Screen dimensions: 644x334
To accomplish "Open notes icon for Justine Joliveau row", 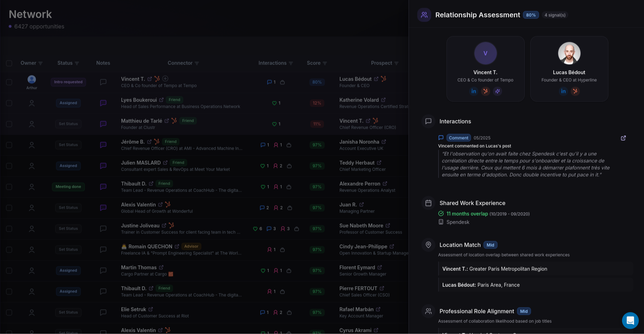I will [x=103, y=229].
